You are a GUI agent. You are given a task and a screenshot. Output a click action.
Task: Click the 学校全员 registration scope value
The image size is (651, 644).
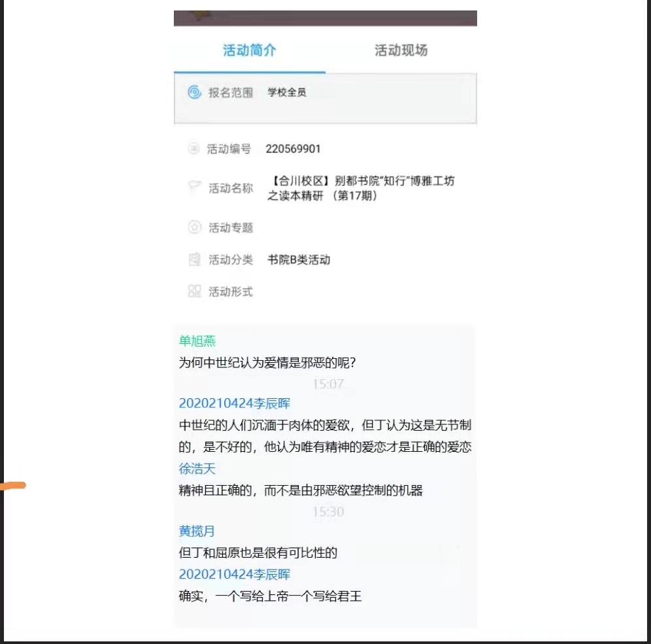pyautogui.click(x=287, y=93)
